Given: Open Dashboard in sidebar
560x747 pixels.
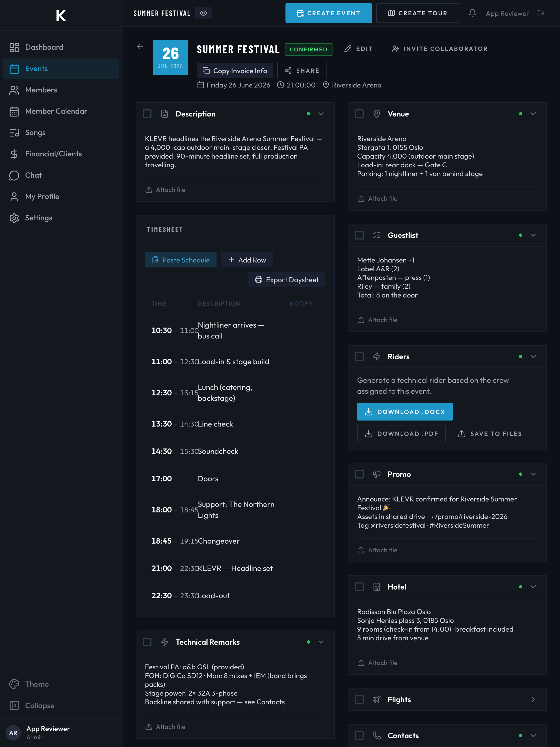Looking at the screenshot, I should click(61, 47).
